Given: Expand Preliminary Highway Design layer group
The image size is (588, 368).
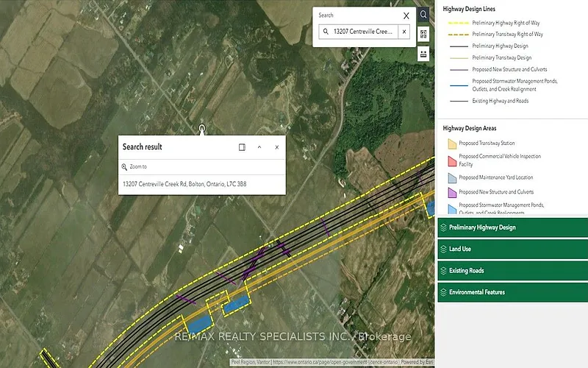Looking at the screenshot, I should click(x=512, y=227).
